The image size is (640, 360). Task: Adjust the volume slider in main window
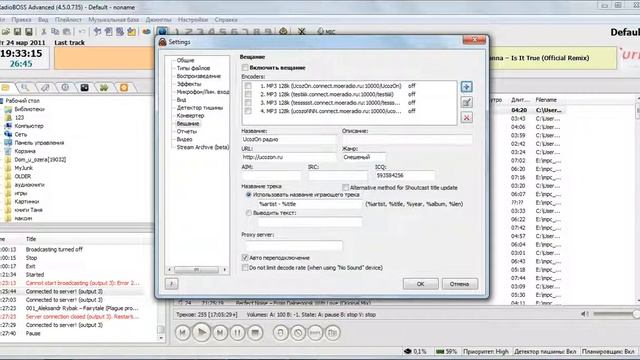click(616, 314)
